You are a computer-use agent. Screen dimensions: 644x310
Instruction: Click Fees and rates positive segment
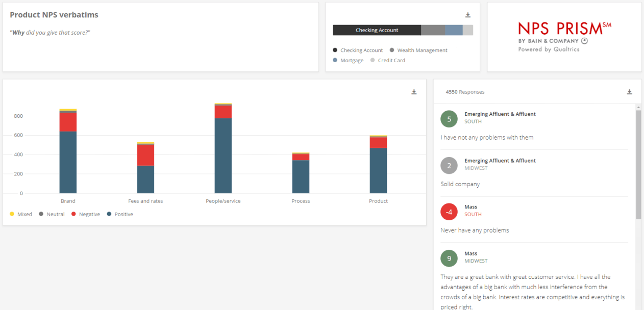[145, 179]
